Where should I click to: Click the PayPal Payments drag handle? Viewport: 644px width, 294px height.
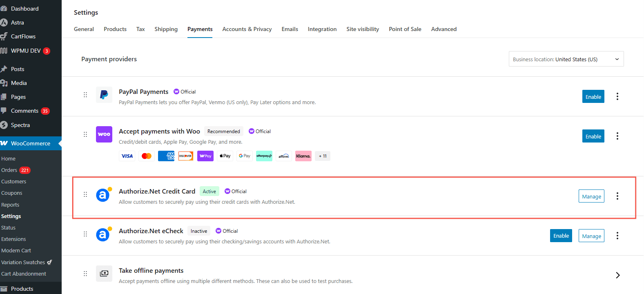pos(85,95)
